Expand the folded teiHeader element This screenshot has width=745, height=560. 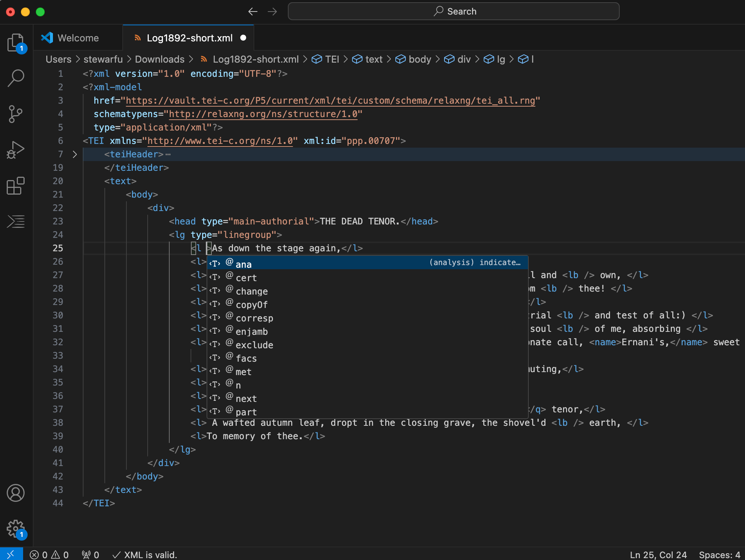click(75, 154)
